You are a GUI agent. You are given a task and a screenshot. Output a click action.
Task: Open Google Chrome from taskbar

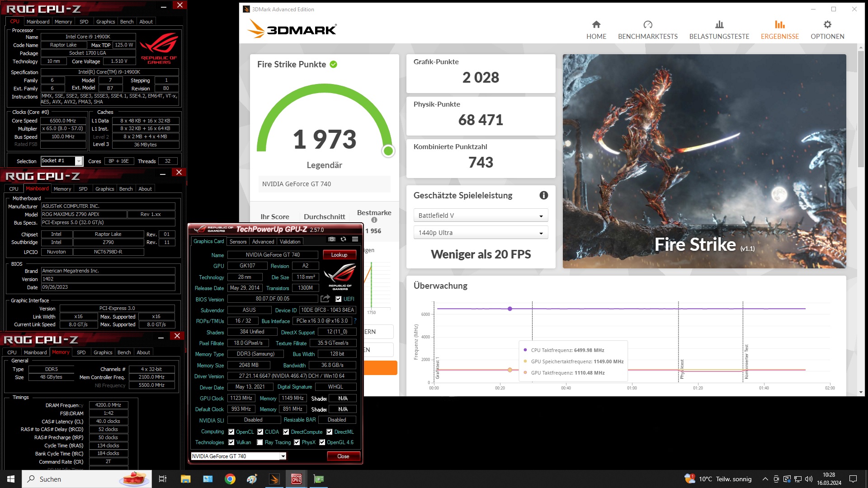[x=230, y=479]
